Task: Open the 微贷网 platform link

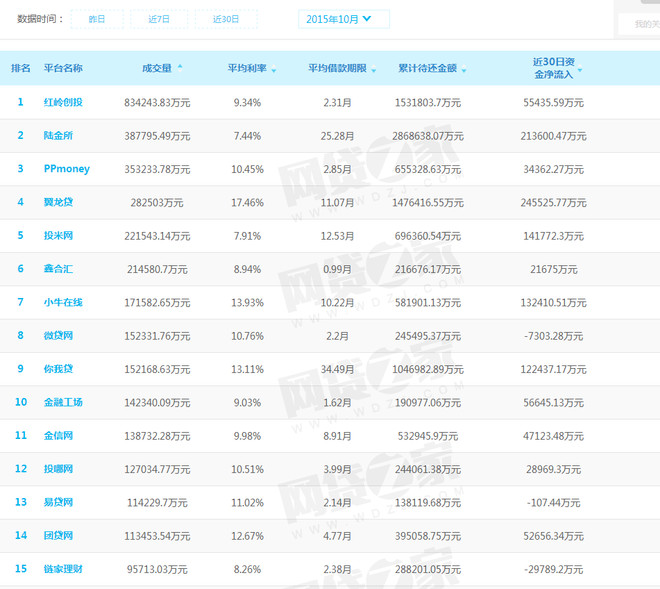Action: click(x=59, y=336)
